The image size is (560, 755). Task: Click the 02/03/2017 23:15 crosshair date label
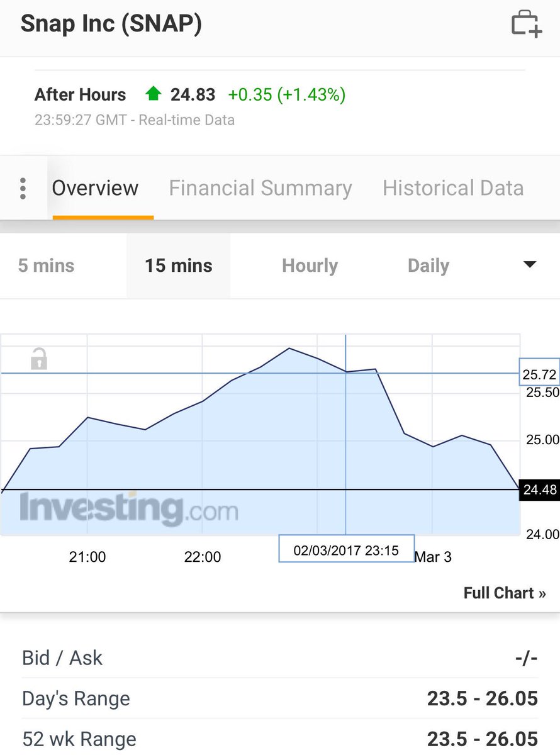tap(347, 549)
